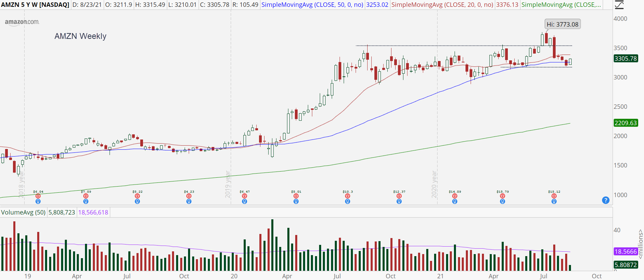
Task: Click the 1000 price axis label
Action: [x=620, y=195]
